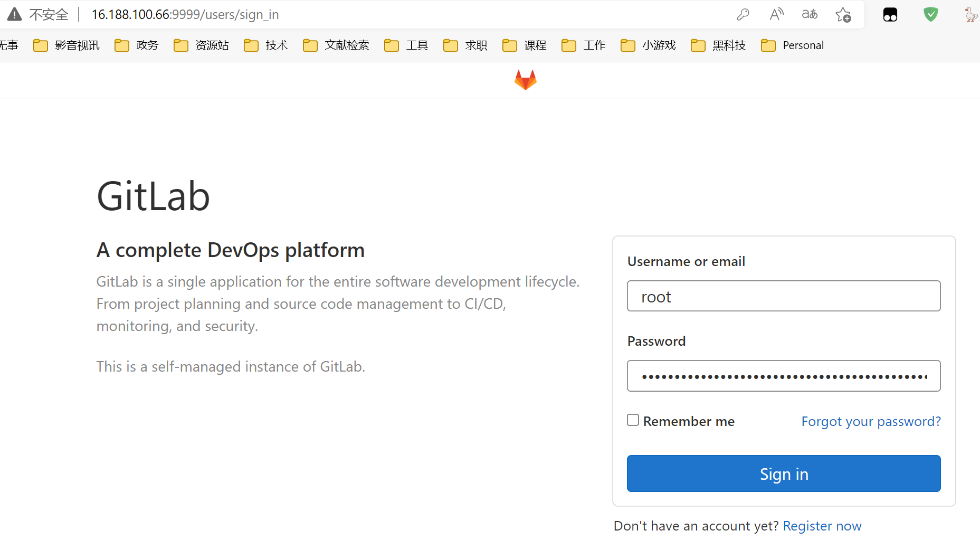The height and width of the screenshot is (540, 980).
Task: Click the 'Remember me' label text
Action: (689, 421)
